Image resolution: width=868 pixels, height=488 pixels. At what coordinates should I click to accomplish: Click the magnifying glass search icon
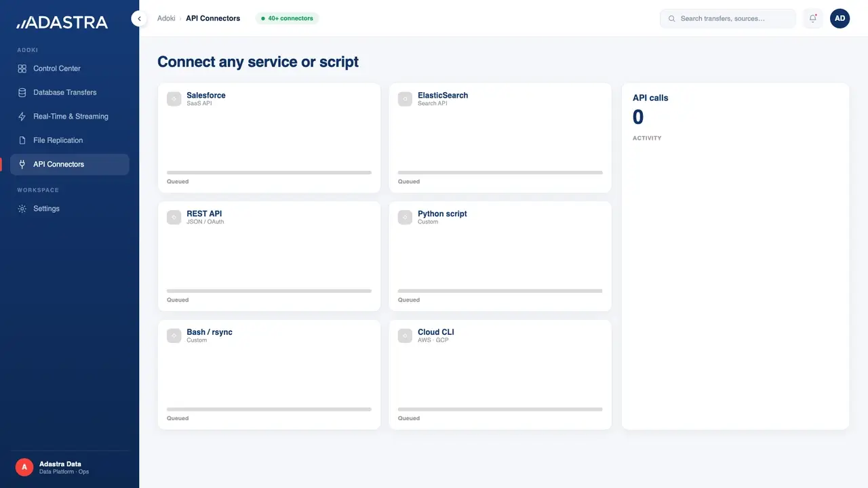(672, 19)
